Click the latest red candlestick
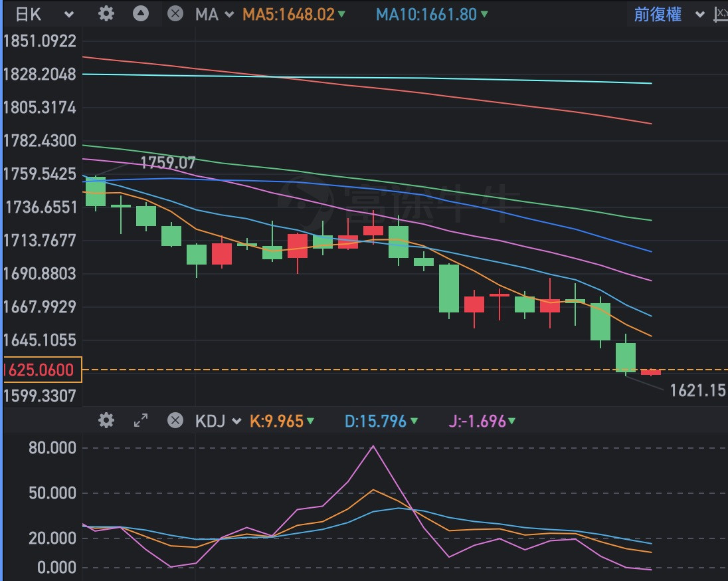728x581 pixels. coord(651,372)
